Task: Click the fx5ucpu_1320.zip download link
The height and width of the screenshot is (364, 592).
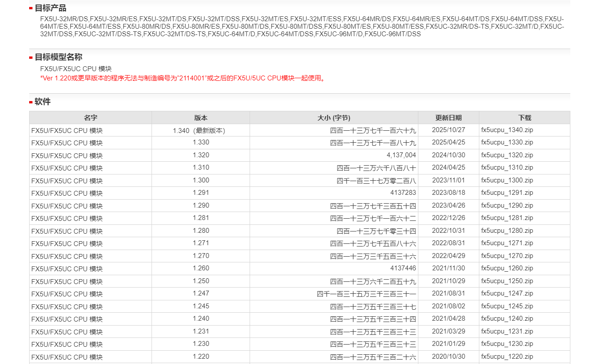Action: [507, 155]
